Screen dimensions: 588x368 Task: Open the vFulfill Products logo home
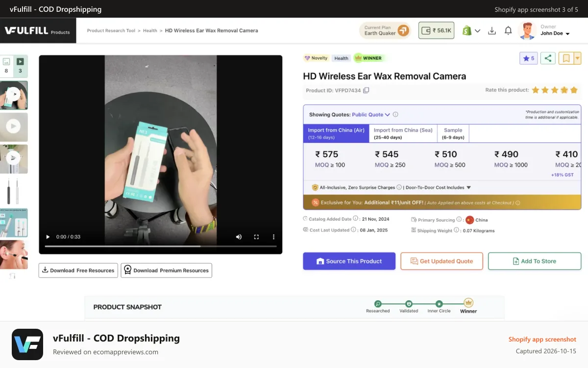click(x=38, y=30)
